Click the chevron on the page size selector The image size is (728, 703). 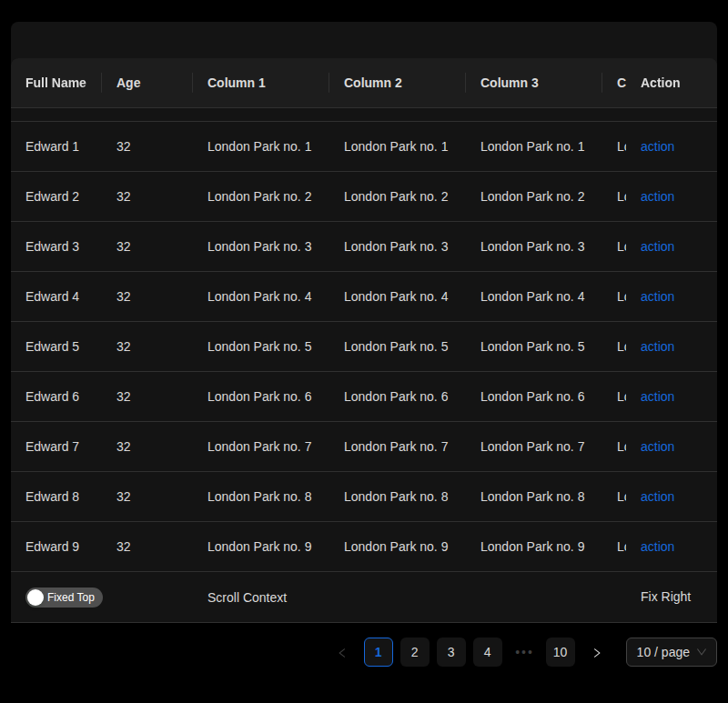point(702,652)
